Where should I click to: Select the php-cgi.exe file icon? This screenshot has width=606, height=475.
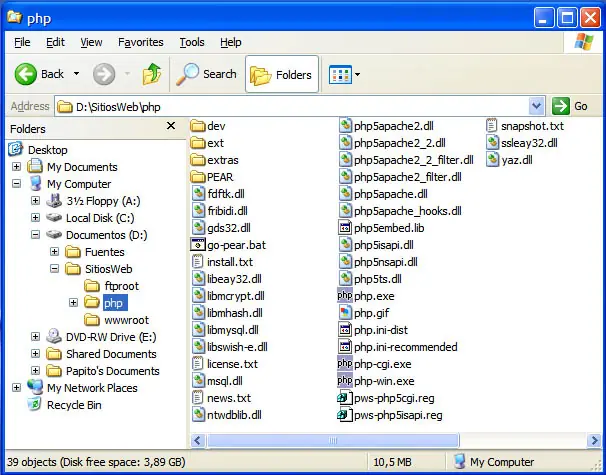click(x=345, y=364)
